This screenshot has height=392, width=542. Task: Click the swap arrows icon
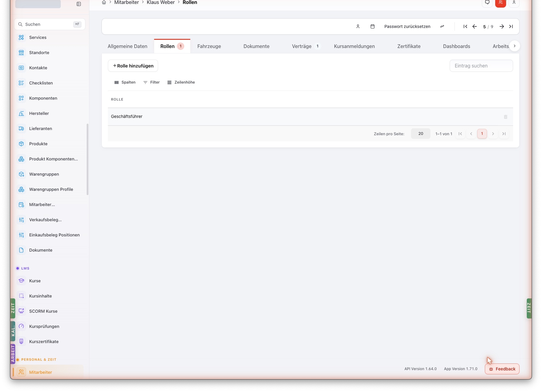click(x=442, y=26)
